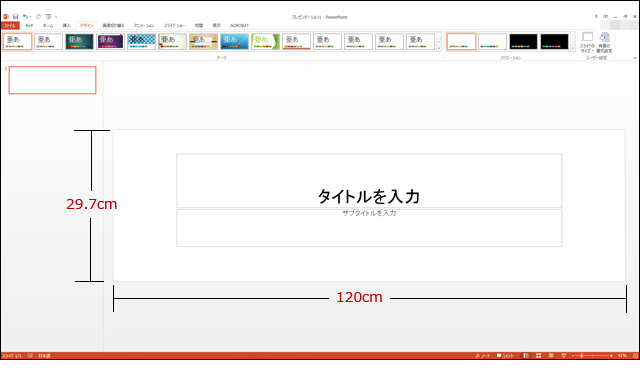Switch to the スライド ショー tab
The height and width of the screenshot is (376, 640).
point(174,25)
